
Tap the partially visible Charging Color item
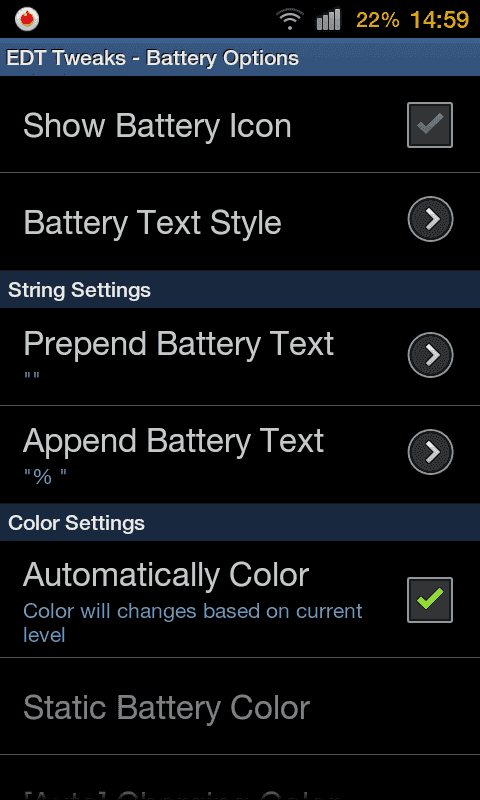240,788
